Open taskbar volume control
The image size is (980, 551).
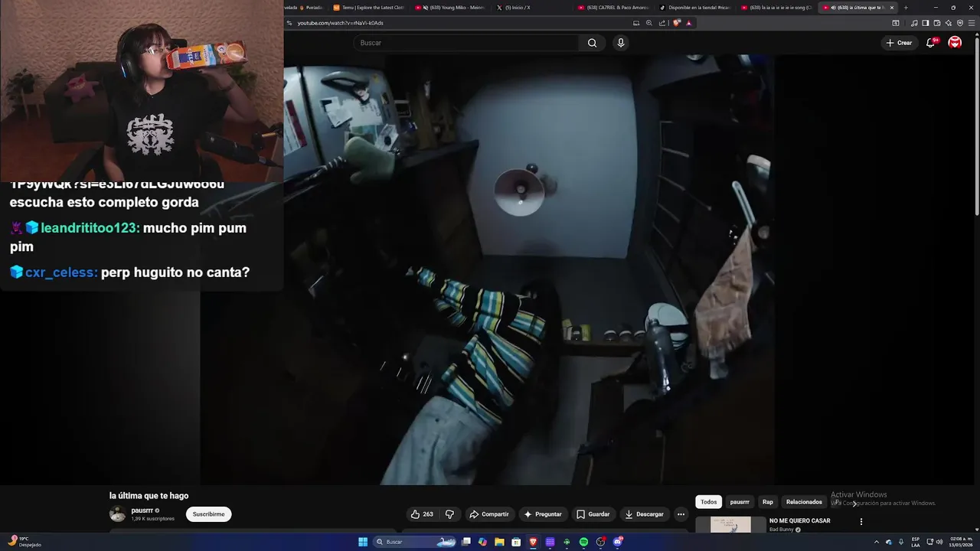tap(939, 542)
